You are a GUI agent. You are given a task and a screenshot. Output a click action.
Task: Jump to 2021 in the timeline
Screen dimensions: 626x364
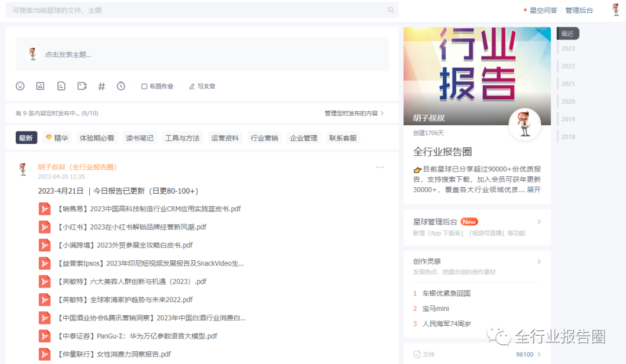[567, 83]
